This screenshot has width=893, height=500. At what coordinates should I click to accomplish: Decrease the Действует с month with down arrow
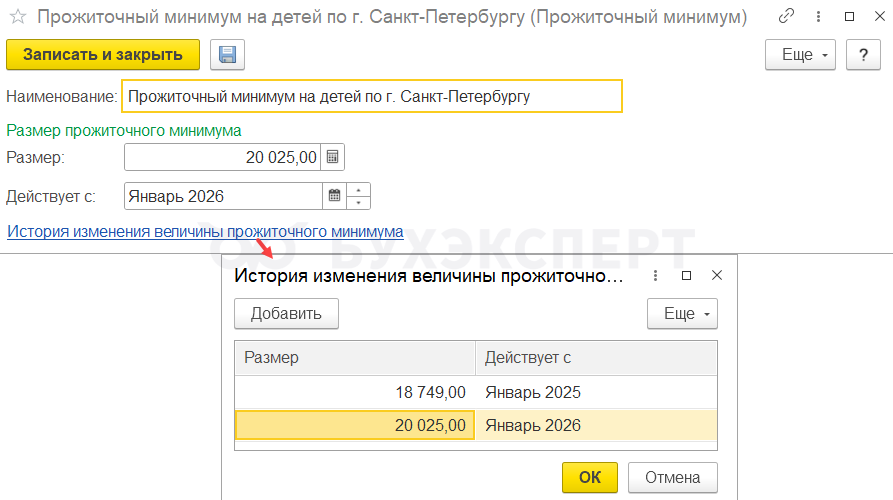coord(359,202)
